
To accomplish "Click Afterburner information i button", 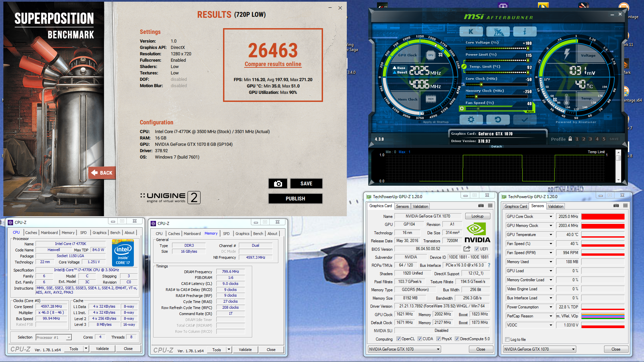I will coord(525,32).
